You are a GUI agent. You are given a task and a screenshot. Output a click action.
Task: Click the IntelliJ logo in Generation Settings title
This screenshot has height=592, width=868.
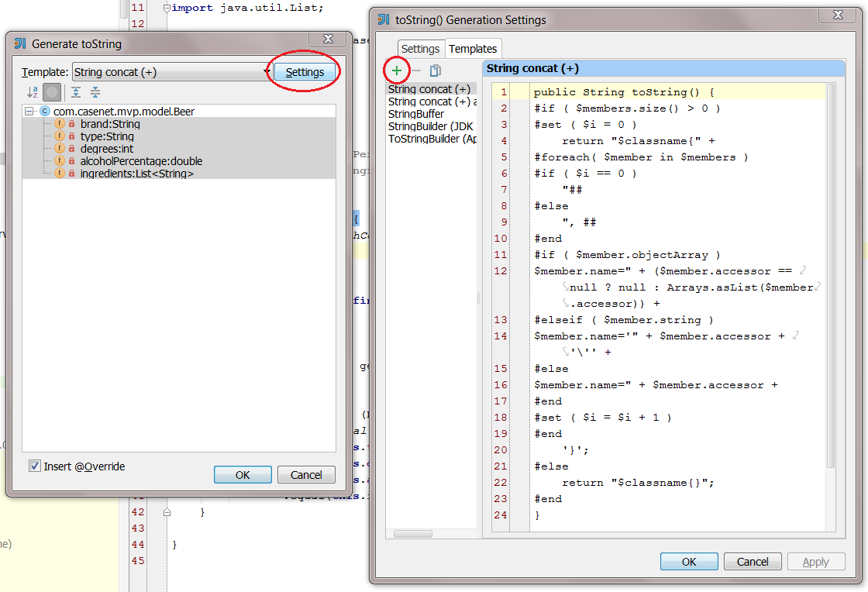pyautogui.click(x=384, y=20)
